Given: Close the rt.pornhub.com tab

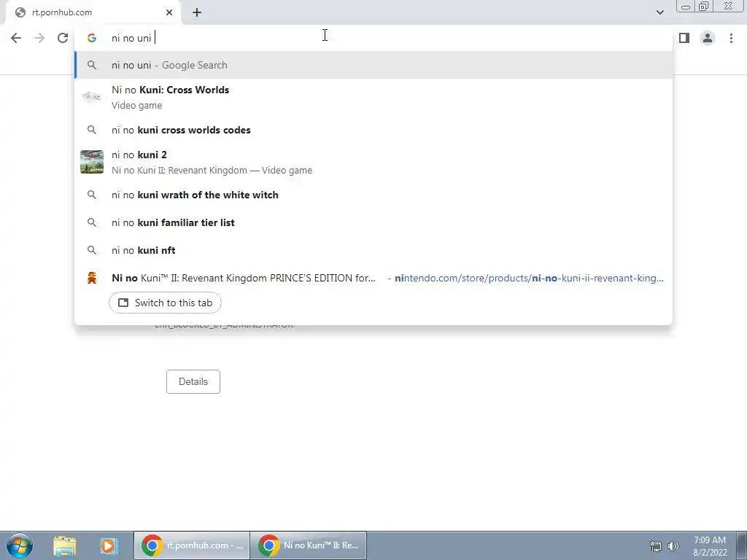Looking at the screenshot, I should click(169, 13).
